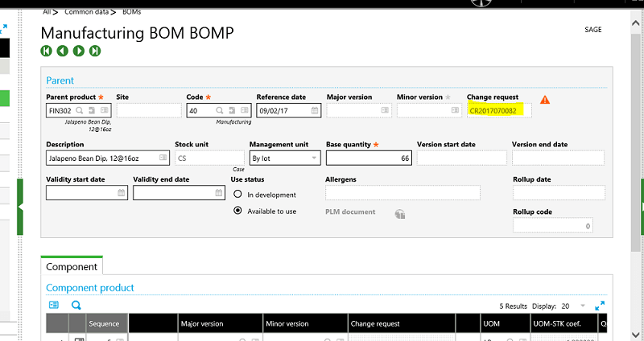Select the In development use status
Image resolution: width=644 pixels, height=341 pixels.
click(237, 195)
